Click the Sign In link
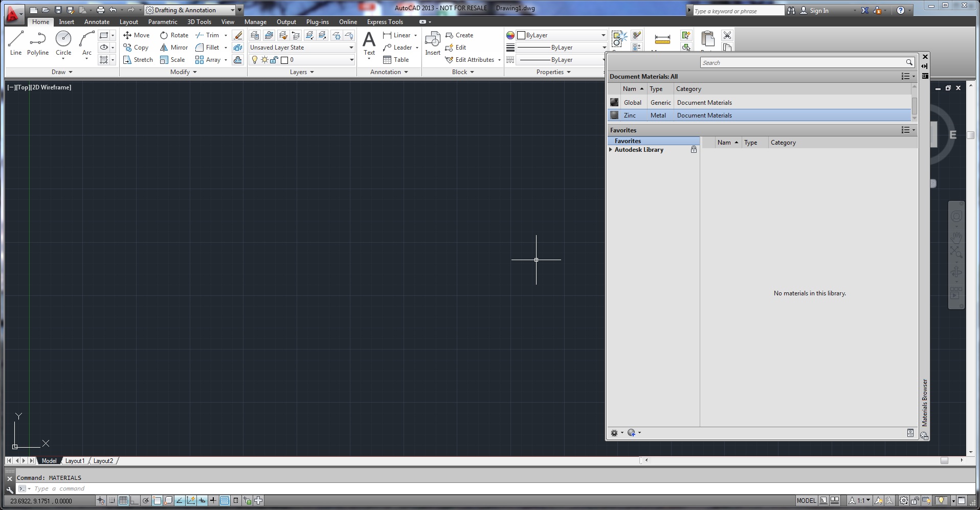The height and width of the screenshot is (510, 980). point(820,10)
